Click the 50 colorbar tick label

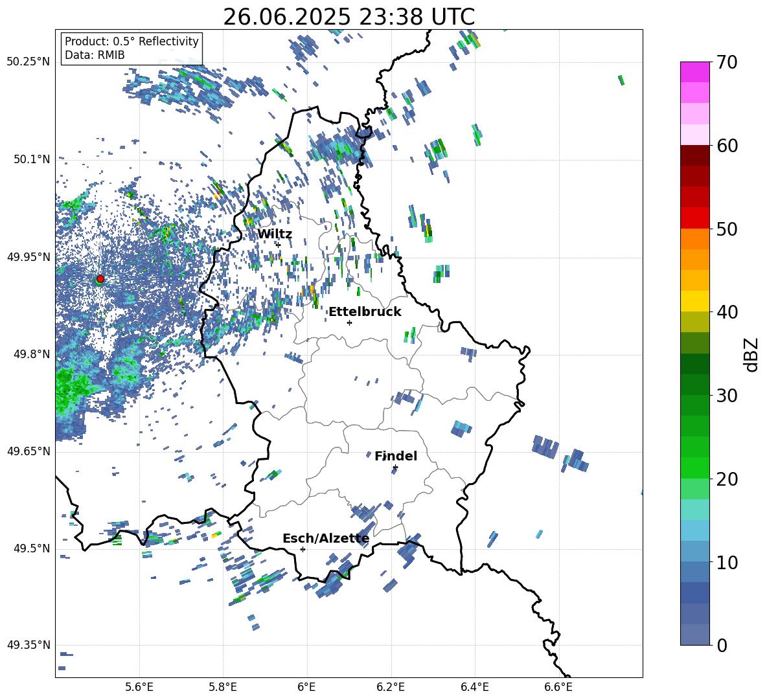pos(727,229)
